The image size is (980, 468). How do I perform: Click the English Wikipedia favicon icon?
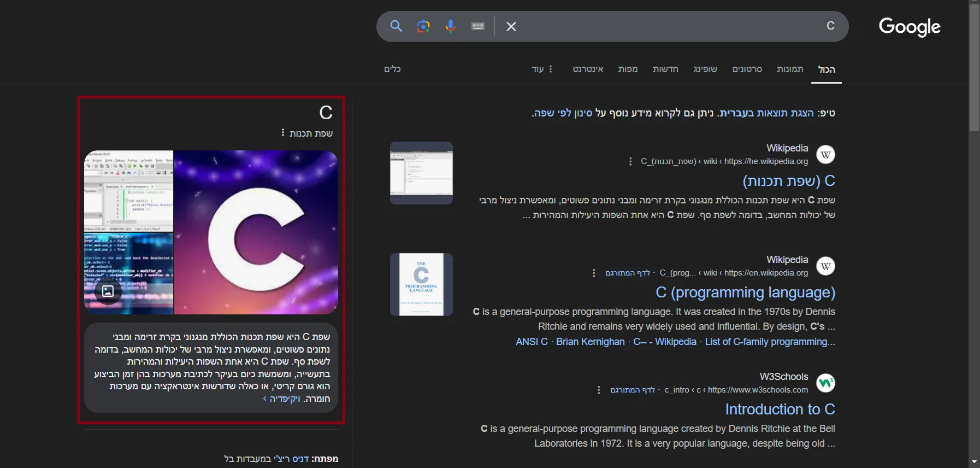825,266
